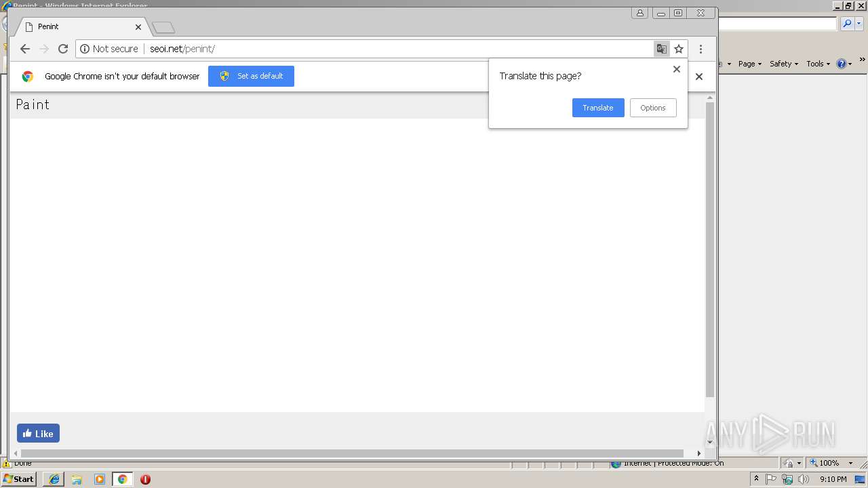
Task: Click the IE search magnifier button
Action: tap(847, 24)
